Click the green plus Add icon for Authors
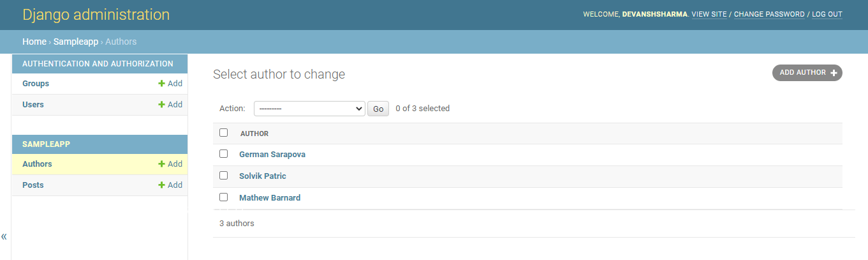 (x=162, y=164)
